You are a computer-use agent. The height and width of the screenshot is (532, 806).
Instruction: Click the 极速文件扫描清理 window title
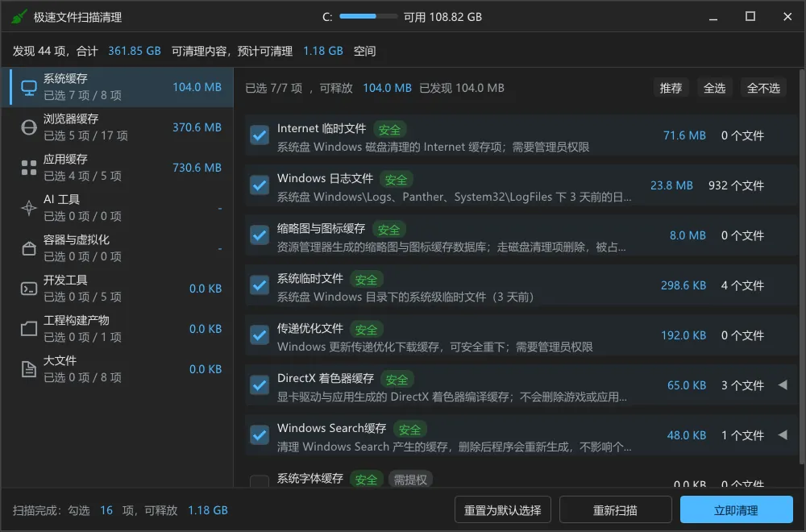click(x=77, y=18)
